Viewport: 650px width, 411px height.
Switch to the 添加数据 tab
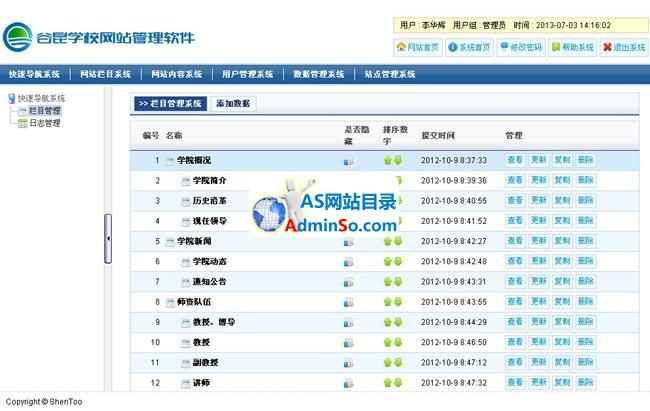pyautogui.click(x=233, y=104)
